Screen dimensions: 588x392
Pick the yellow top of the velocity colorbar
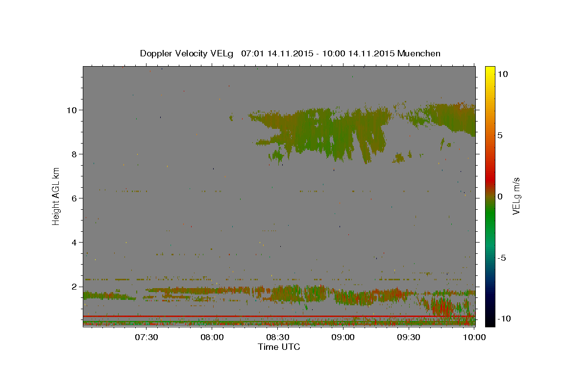(490, 71)
